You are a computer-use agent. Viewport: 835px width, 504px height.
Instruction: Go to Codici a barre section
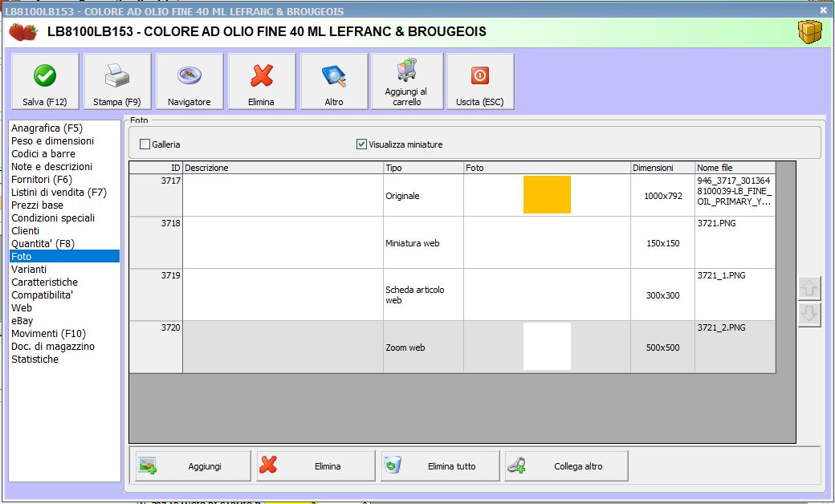point(43,154)
